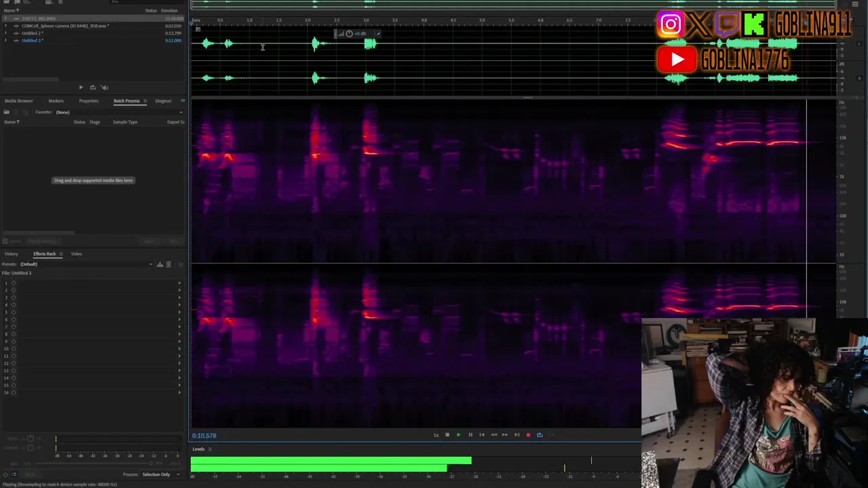Expand the Untitled 2 file entry
The image size is (868, 488).
(x=6, y=33)
